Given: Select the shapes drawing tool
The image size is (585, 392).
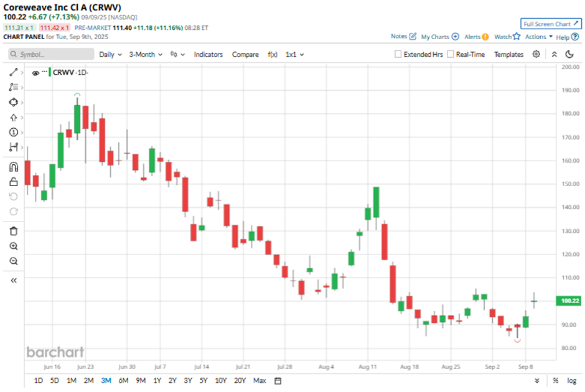Looking at the screenshot, I should 14,102.
